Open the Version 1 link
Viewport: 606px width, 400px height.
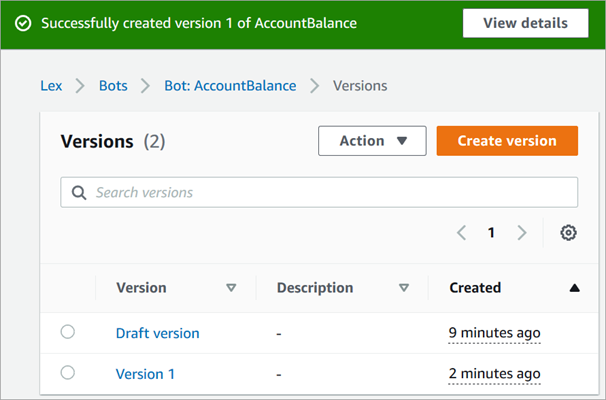(x=145, y=374)
